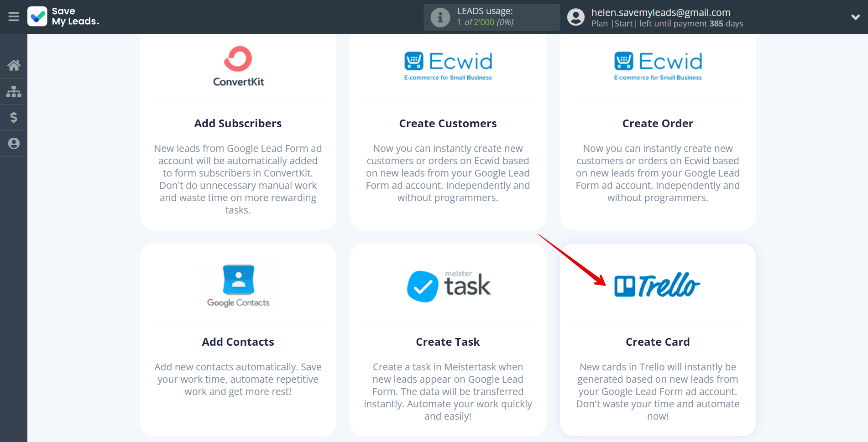Open the connections sitemap sidebar icon
The image size is (868, 442).
click(14, 92)
